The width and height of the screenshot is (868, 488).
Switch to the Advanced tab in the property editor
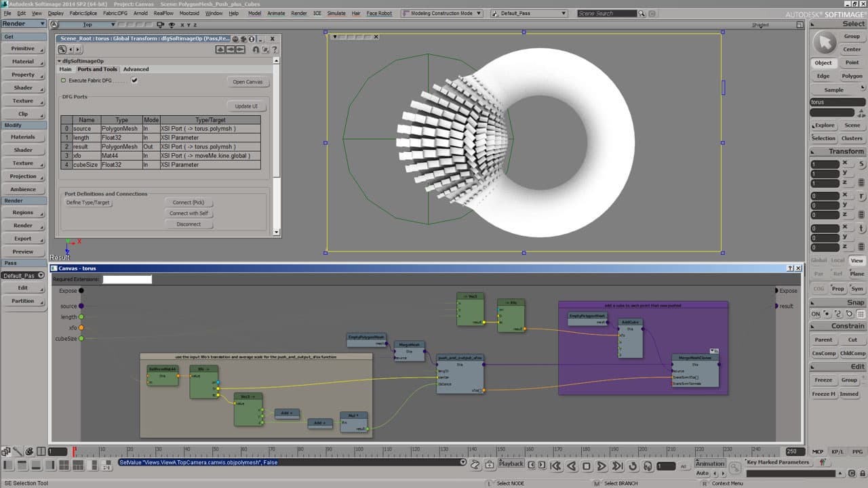pos(136,69)
